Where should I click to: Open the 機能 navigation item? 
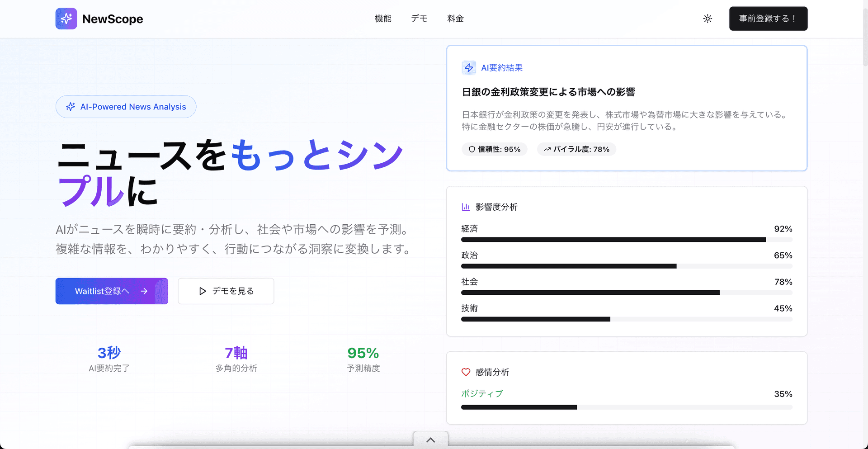(383, 19)
